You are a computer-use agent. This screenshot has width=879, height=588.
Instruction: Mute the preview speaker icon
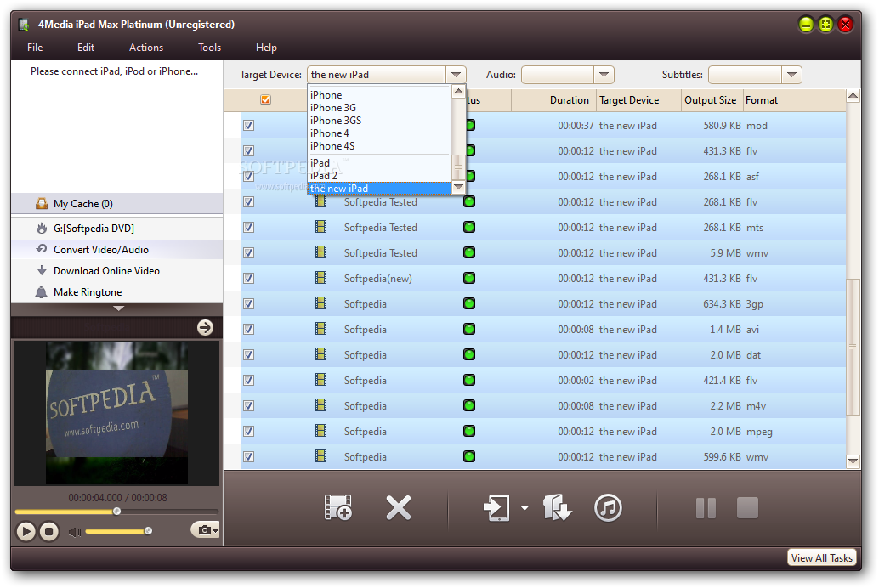tap(74, 531)
